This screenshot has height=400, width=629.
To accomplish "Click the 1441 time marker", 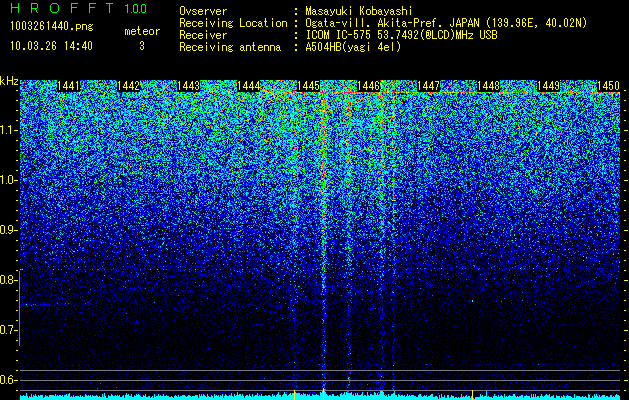I will coord(69,86).
